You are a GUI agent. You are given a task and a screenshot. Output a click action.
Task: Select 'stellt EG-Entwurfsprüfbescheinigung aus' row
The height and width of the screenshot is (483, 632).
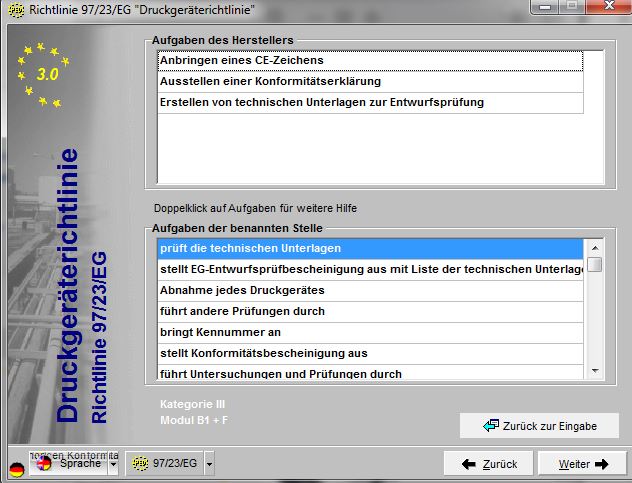(370, 269)
